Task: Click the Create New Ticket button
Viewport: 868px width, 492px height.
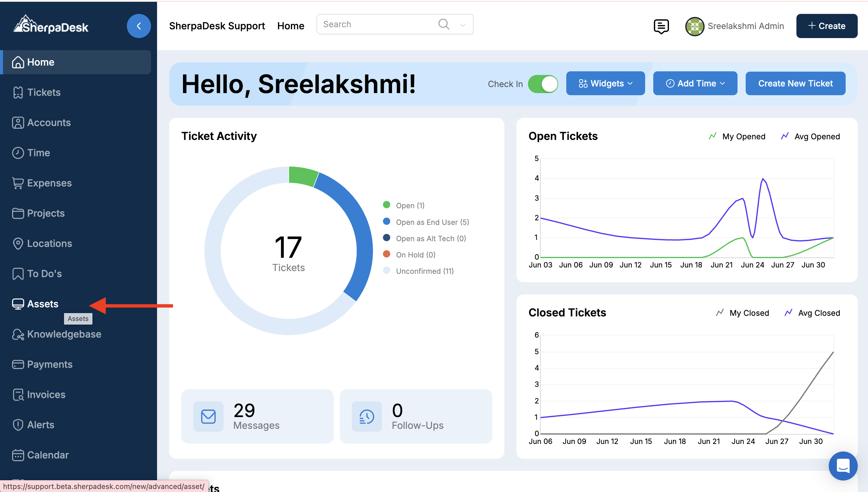Action: (795, 83)
